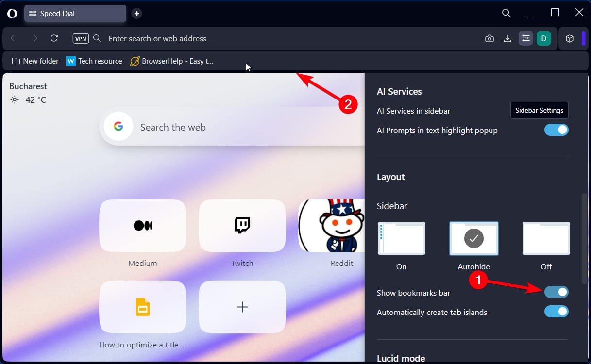Open the Medium speed dial tile

click(143, 225)
